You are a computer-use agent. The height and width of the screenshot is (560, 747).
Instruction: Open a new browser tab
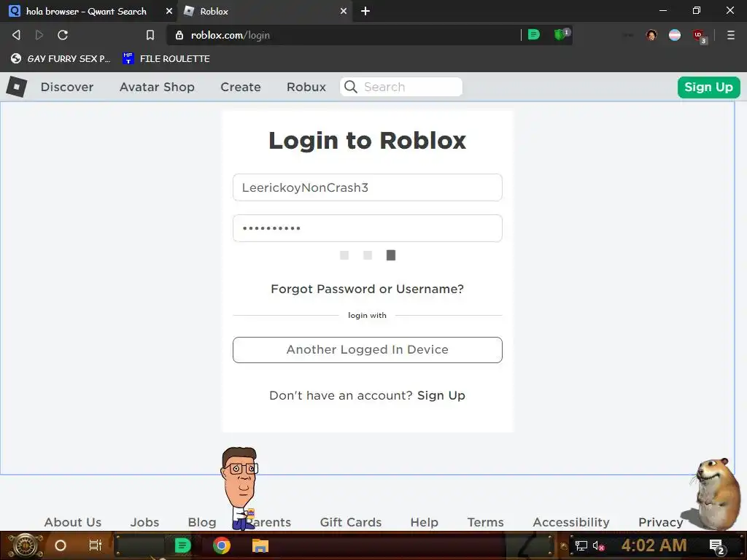click(365, 11)
